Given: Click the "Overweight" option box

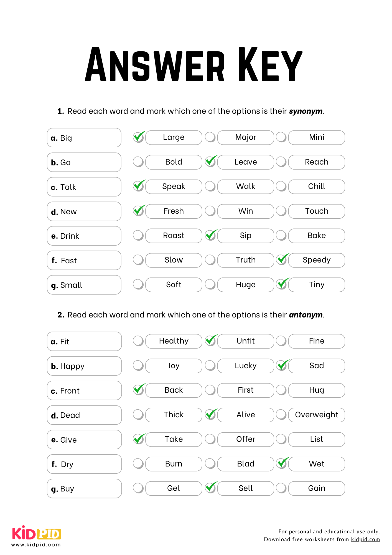Looking at the screenshot, I should click(317, 415).
